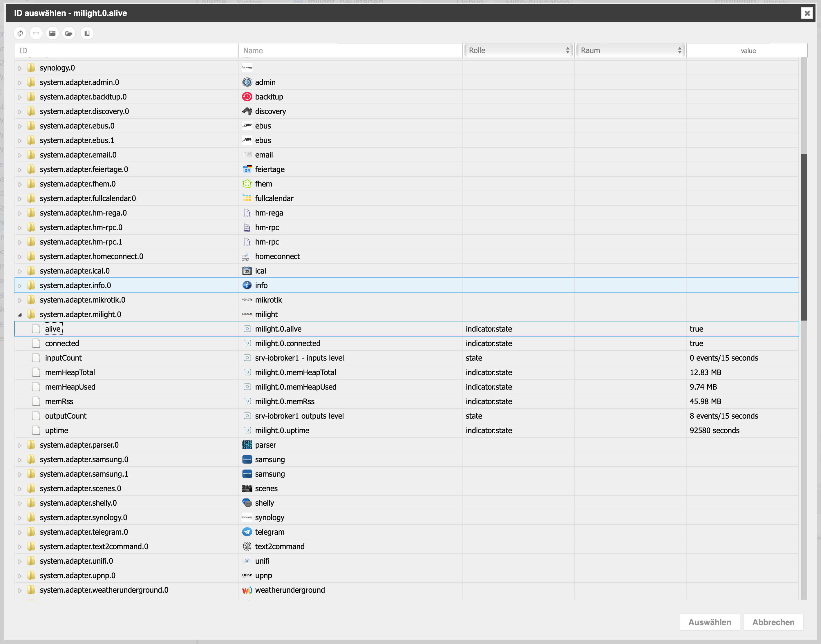Screen dimensions: 821x644
Task: Expand the synology.0 tree node
Action: 20,68
